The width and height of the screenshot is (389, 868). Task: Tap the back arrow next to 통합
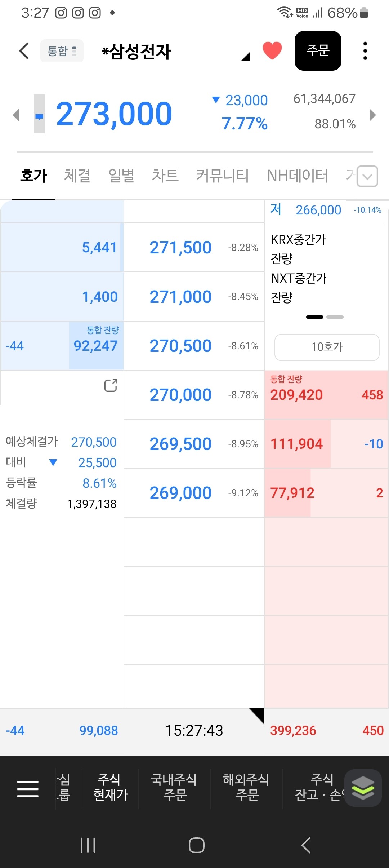coord(24,51)
